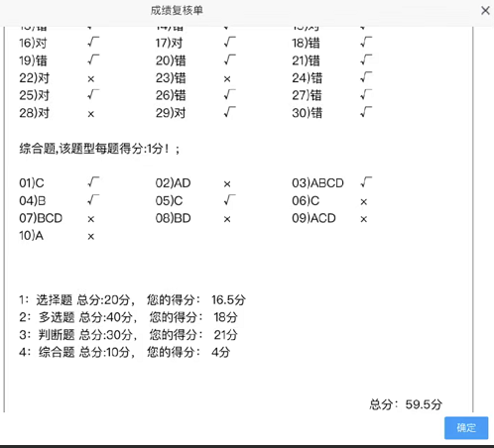Click the 确定 confirm button
This screenshot has height=448, width=494.
tap(466, 428)
